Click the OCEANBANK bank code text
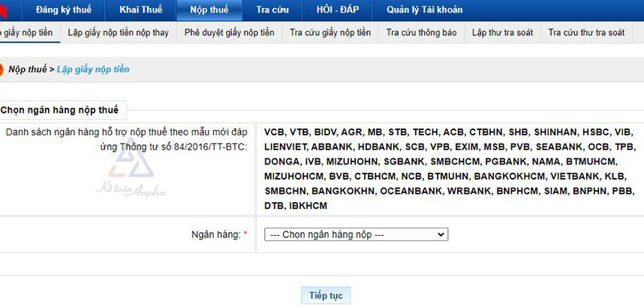 point(411,191)
